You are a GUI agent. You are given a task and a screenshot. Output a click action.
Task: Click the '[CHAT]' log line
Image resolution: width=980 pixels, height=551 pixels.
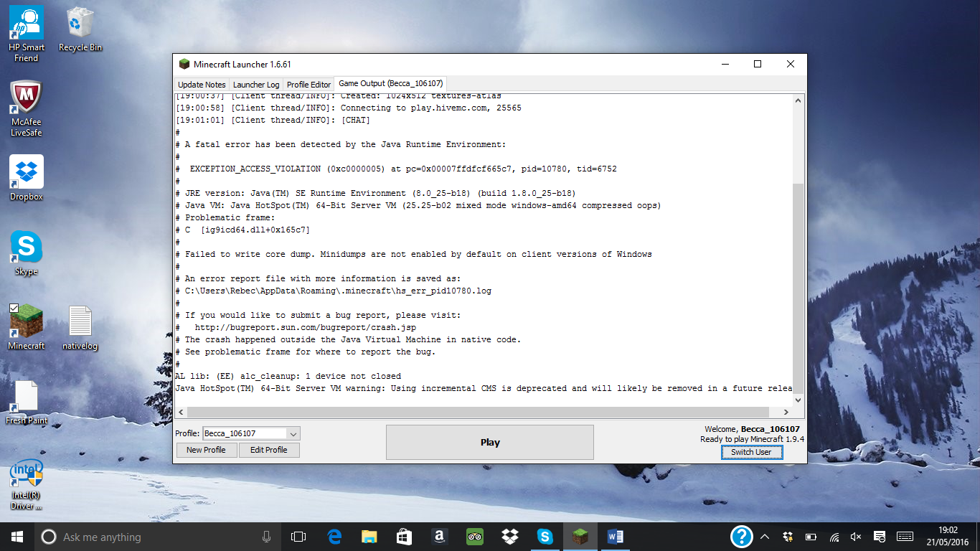pyautogui.click(x=273, y=120)
